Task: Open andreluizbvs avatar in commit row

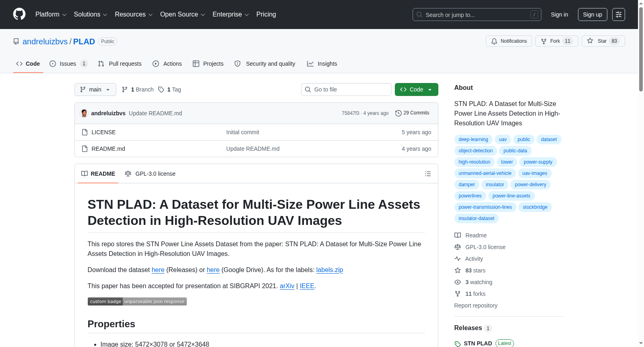Action: point(84,113)
